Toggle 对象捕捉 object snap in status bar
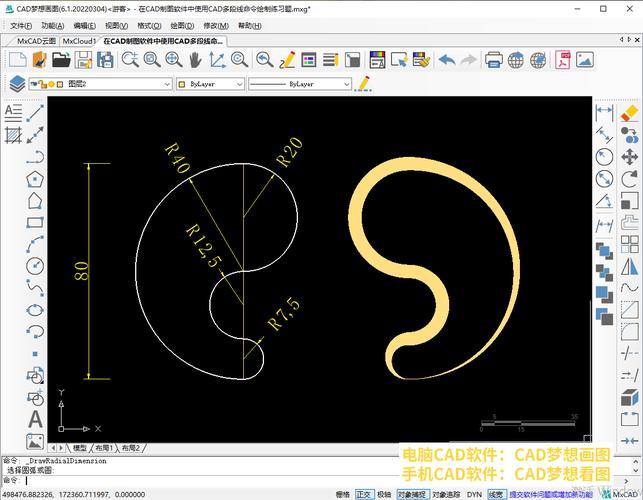The height and width of the screenshot is (500, 643). click(x=412, y=494)
